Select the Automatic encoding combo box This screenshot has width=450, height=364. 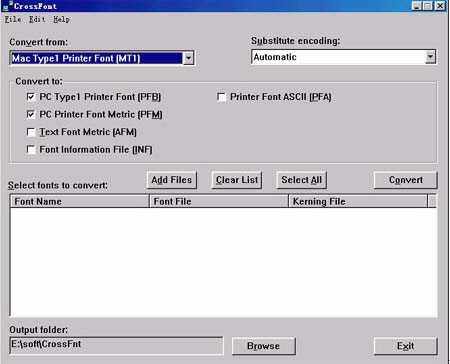(343, 57)
